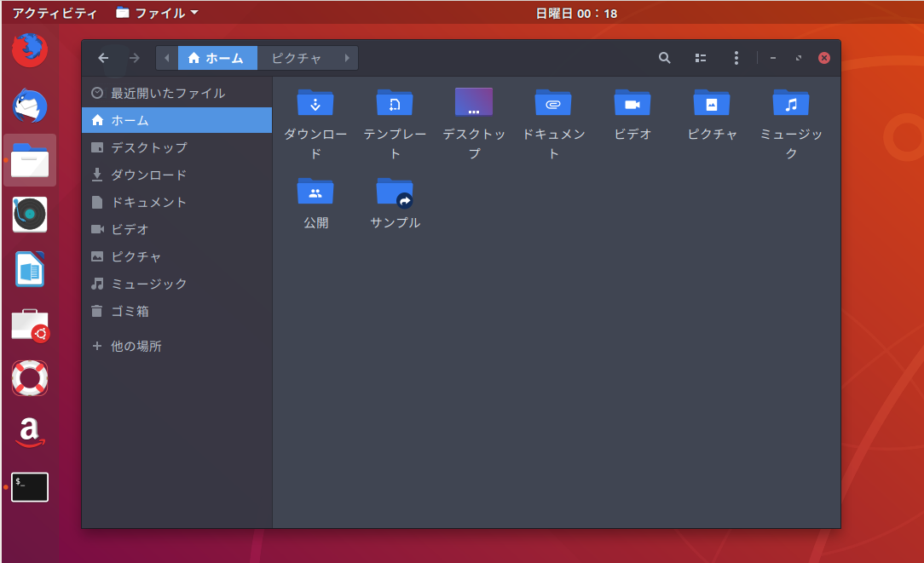Viewport: 924px width, 563px height.
Task: Open the search in Files
Action: (x=665, y=58)
